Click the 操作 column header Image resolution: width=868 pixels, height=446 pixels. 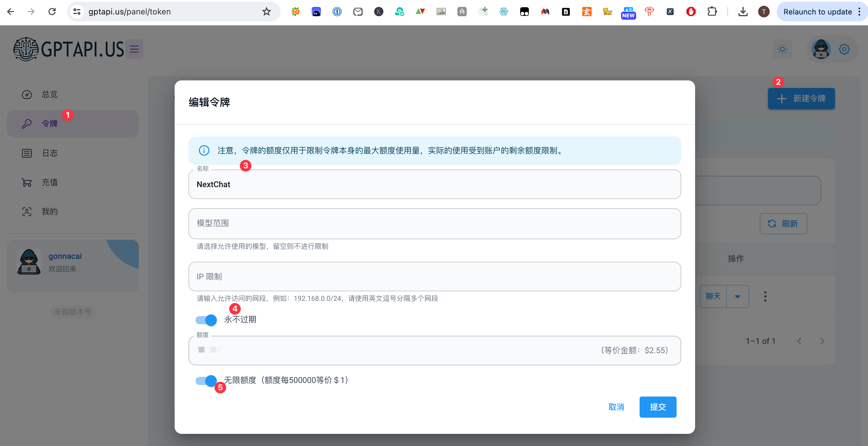pyautogui.click(x=736, y=259)
